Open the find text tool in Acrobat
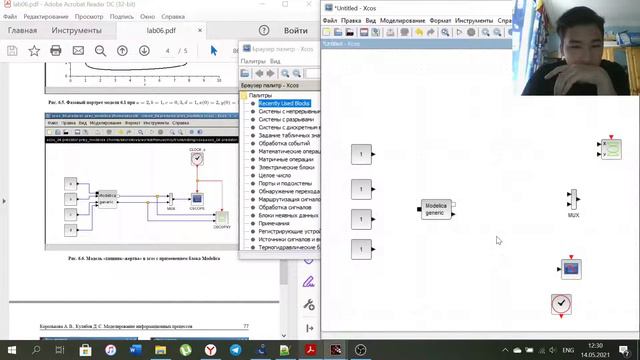The width and height of the screenshot is (640, 360). click(x=100, y=51)
